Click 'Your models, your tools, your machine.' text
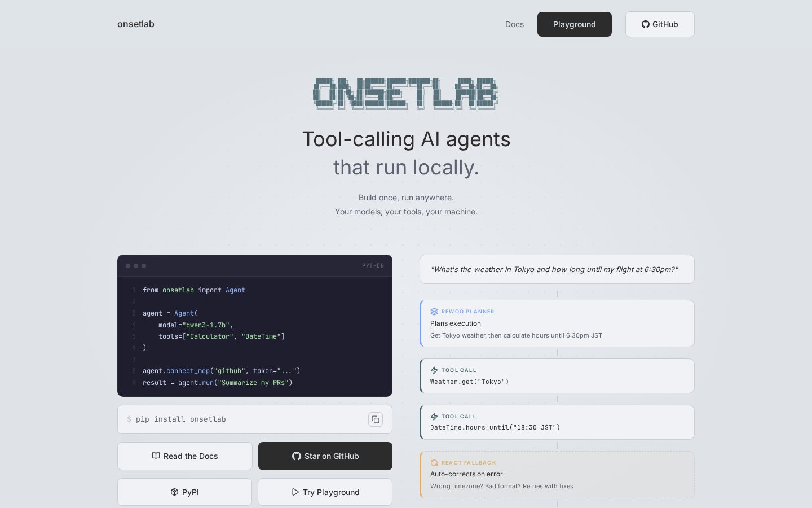This screenshot has height=508, width=812. click(406, 212)
